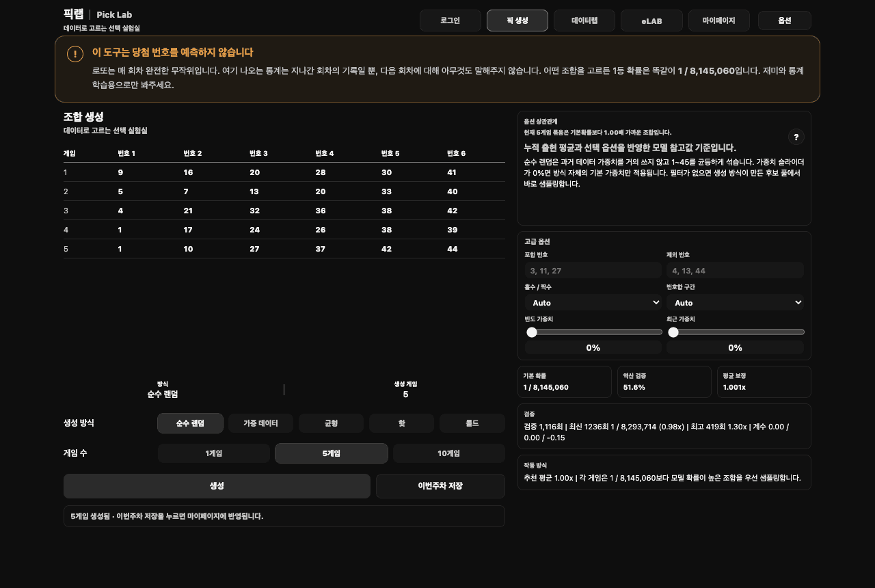This screenshot has width=875, height=588.
Task: Click the 역산 검증 51.6% card
Action: tap(664, 382)
